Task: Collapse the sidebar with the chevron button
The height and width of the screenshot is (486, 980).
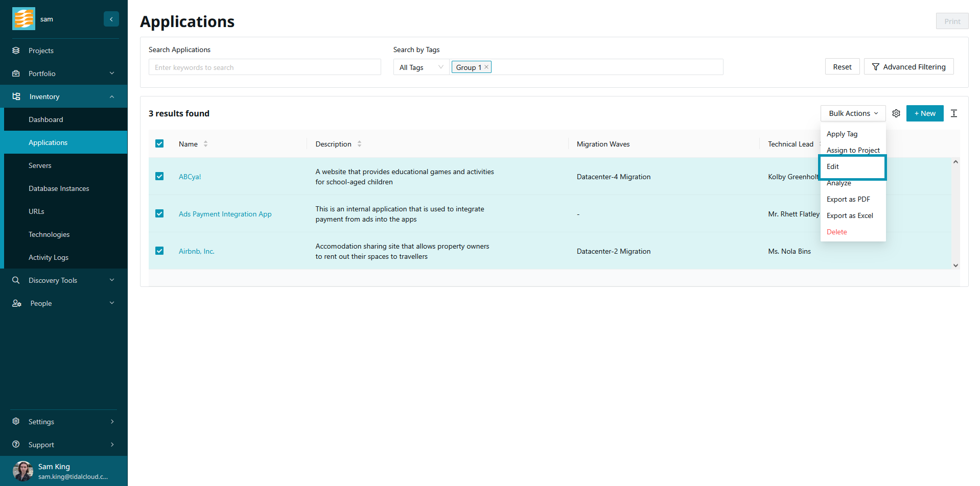Action: click(x=111, y=19)
